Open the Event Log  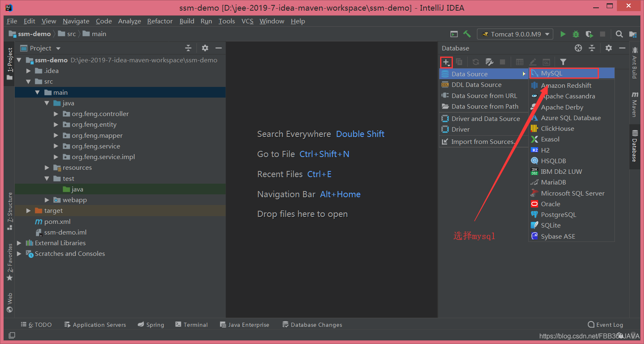605,324
